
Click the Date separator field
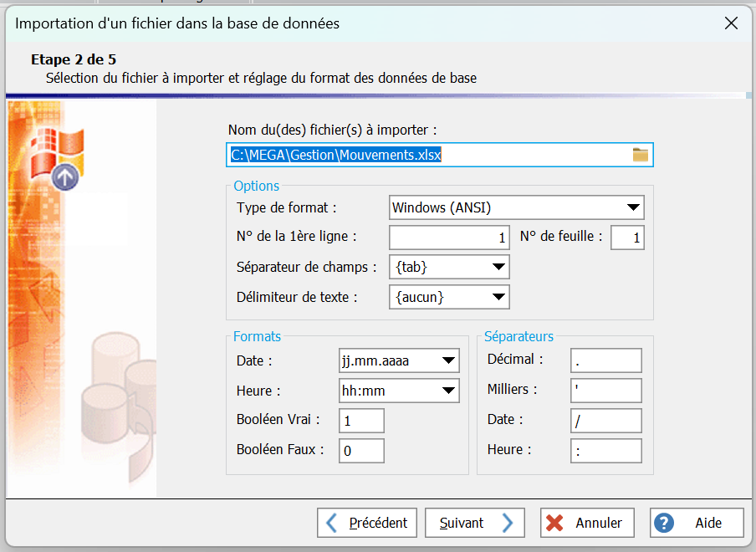(x=605, y=421)
